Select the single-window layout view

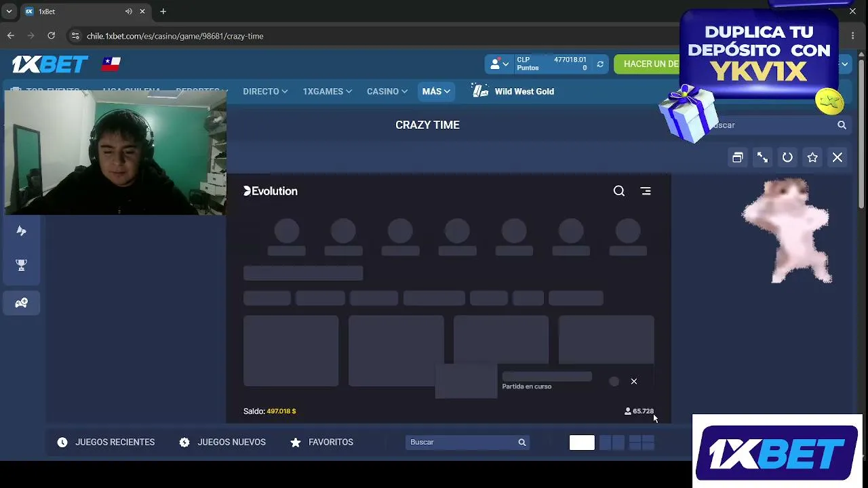point(582,443)
